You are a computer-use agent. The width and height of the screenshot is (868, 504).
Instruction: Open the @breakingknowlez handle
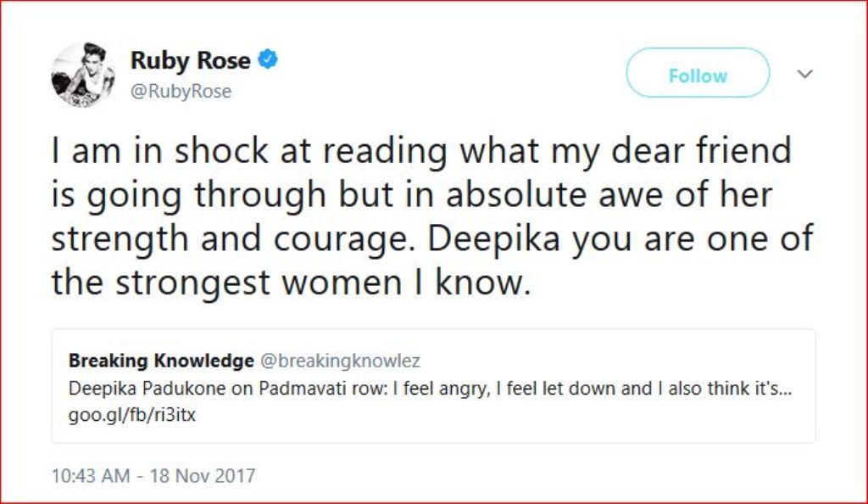[339, 361]
